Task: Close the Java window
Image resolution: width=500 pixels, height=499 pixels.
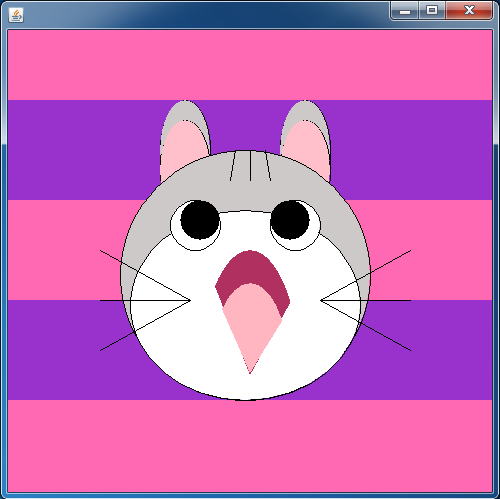Action: tap(469, 11)
